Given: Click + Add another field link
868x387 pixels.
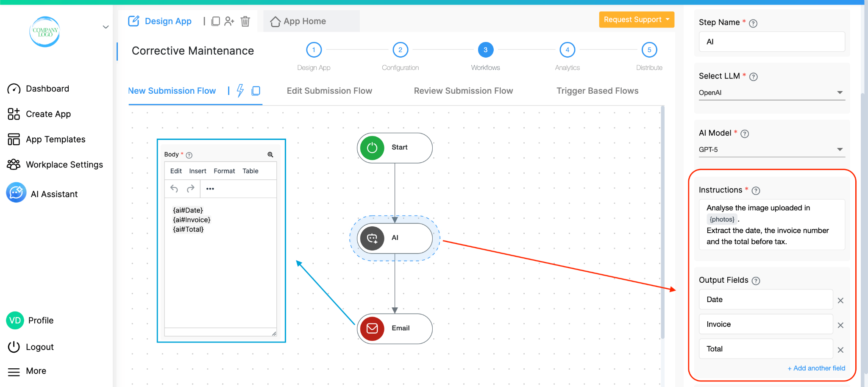Looking at the screenshot, I should (x=816, y=368).
